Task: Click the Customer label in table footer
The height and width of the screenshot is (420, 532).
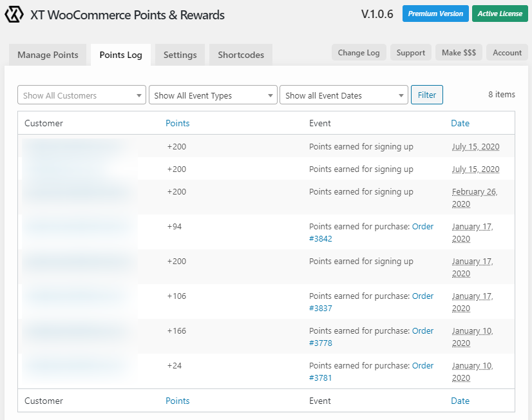Action: coord(44,401)
